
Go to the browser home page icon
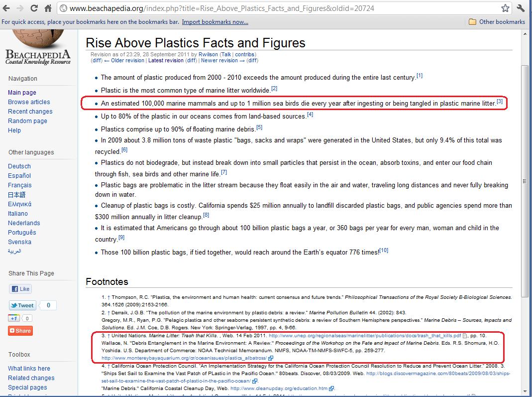(x=48, y=8)
